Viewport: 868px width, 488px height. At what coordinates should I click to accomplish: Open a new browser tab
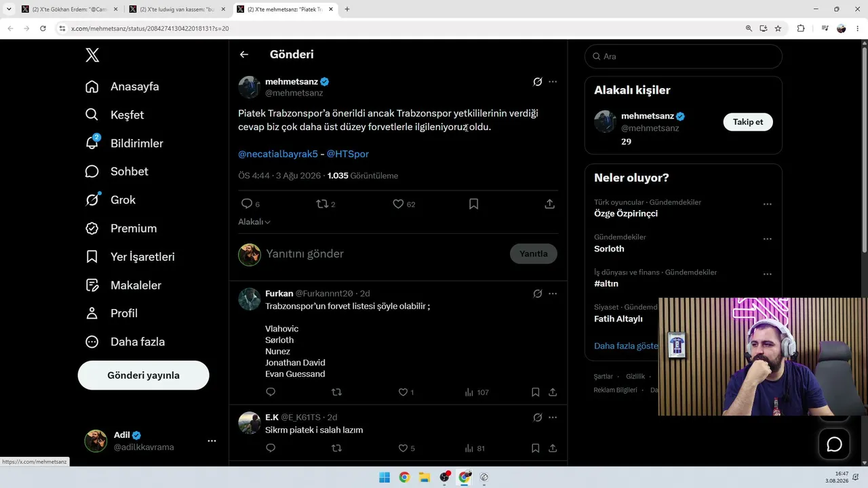[x=347, y=9]
